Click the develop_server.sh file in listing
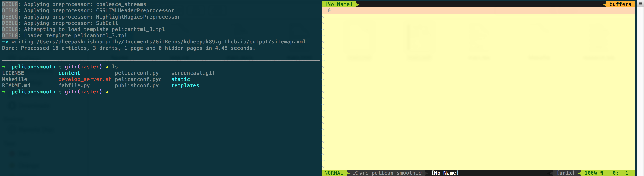 click(85, 79)
